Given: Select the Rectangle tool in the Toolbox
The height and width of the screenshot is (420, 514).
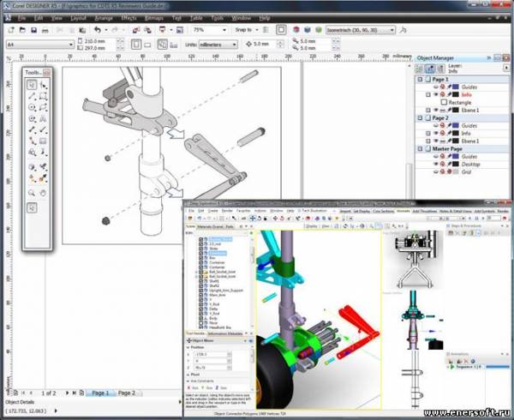Looking at the screenshot, I should click(x=43, y=96).
